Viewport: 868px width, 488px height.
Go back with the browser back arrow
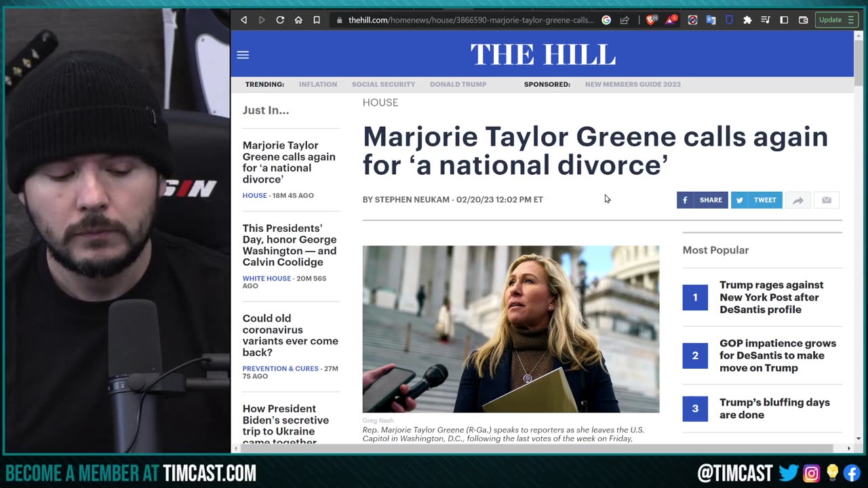[x=244, y=20]
